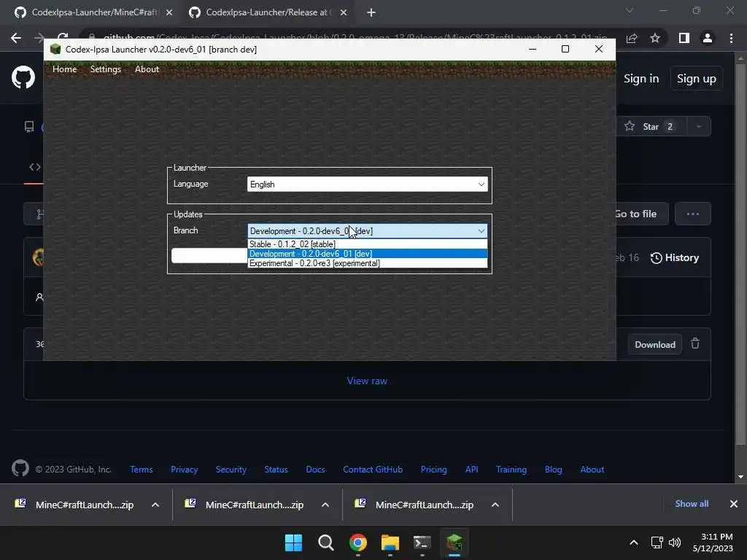Open the Chrome profile icon
This screenshot has height=560, width=747.
(x=708, y=38)
